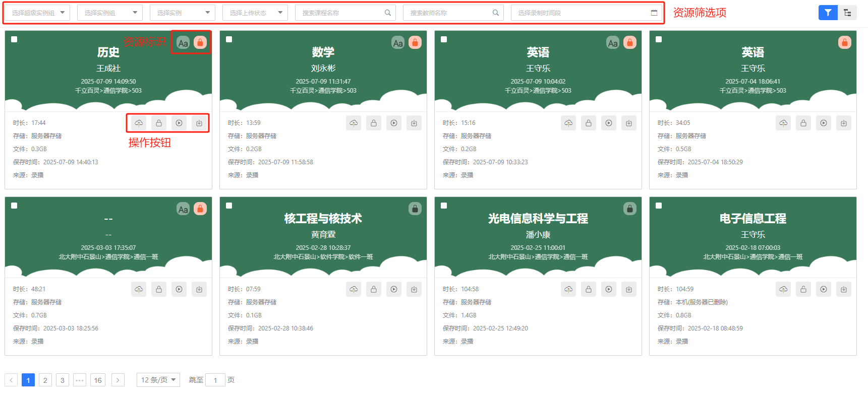This screenshot has width=868, height=396.
Task: Click the lock button on 数学 card
Action: click(x=374, y=123)
